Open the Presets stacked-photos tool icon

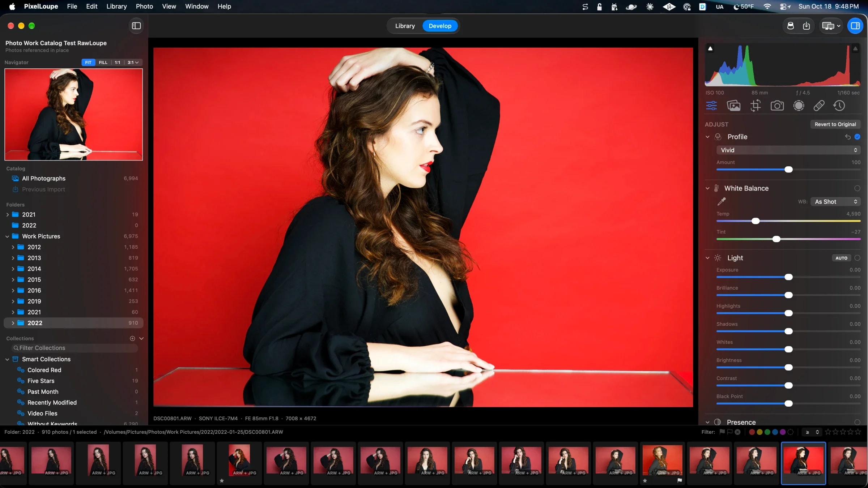(733, 106)
